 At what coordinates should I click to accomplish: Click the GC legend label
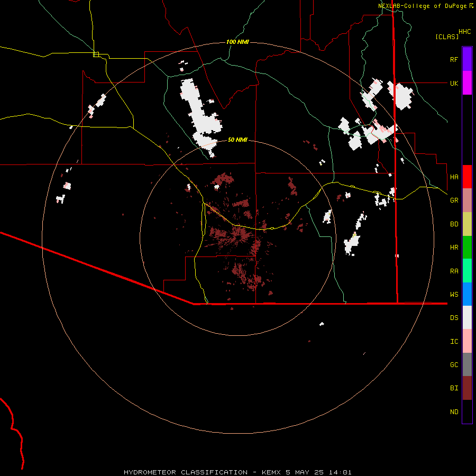454,365
